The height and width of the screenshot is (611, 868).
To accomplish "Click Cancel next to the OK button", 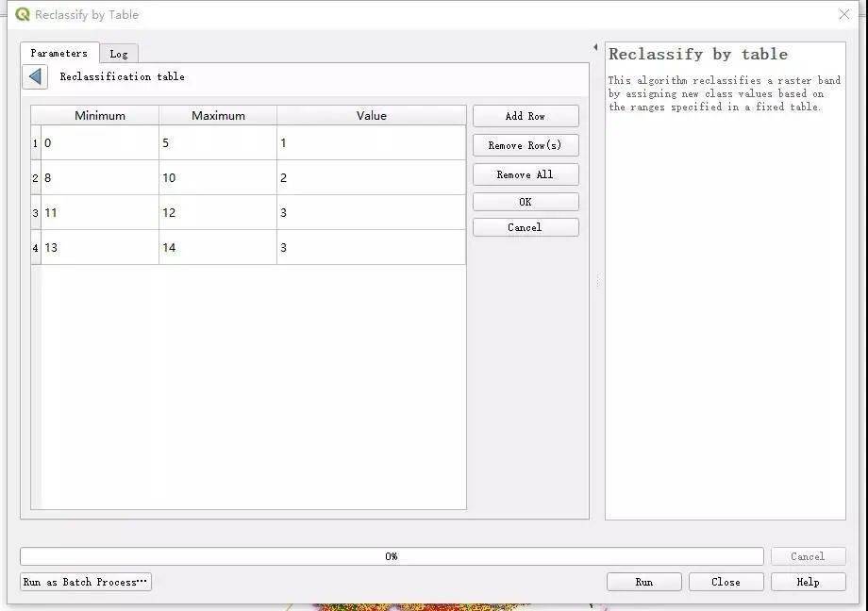I will click(525, 226).
